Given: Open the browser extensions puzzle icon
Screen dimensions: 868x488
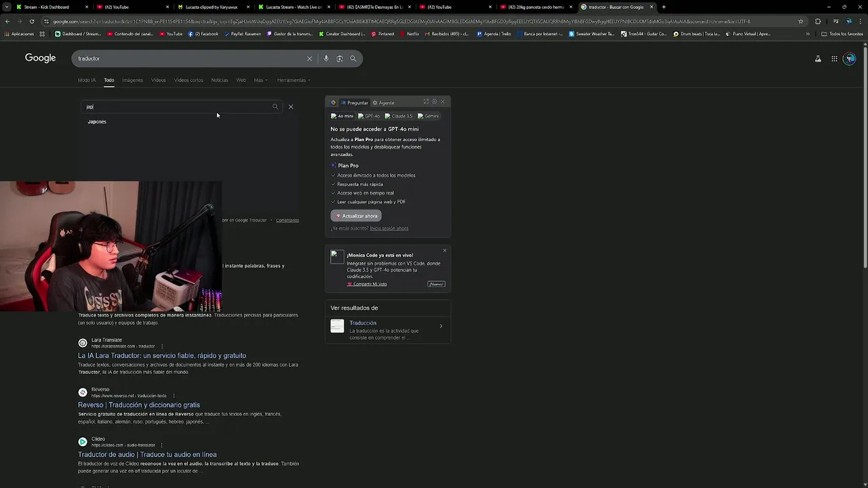Looking at the screenshot, I should [818, 21].
